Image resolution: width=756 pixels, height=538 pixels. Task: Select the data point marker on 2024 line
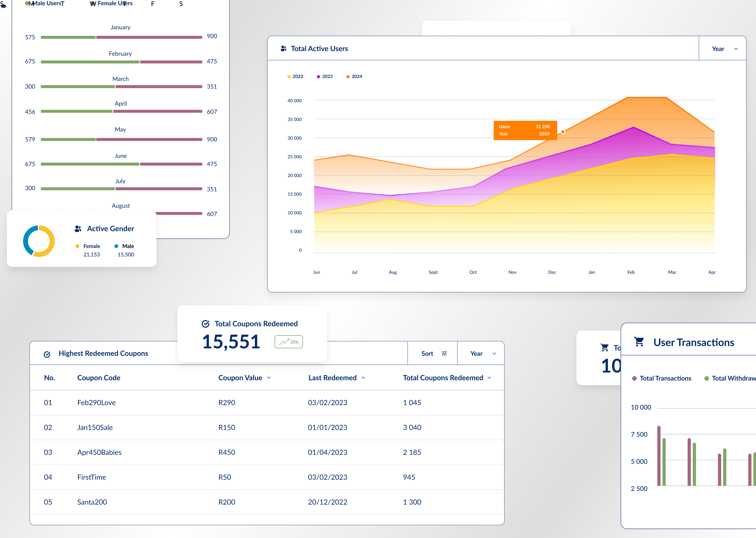tap(563, 132)
